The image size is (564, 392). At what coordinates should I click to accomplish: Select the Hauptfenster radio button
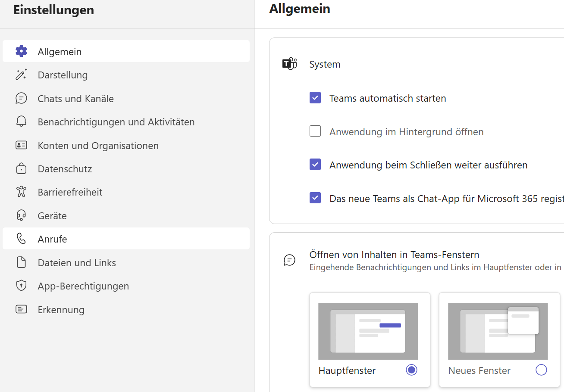click(x=411, y=370)
